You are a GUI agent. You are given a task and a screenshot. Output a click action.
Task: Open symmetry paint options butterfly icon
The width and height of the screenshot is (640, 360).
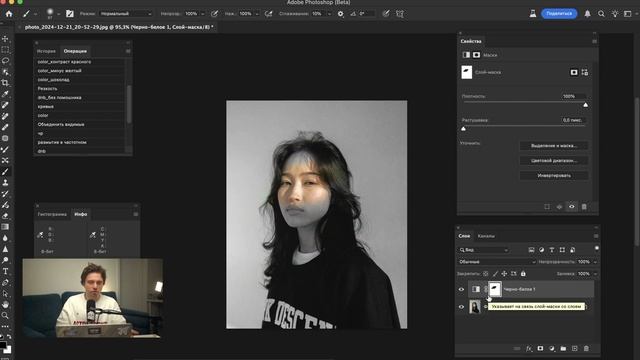[400, 13]
